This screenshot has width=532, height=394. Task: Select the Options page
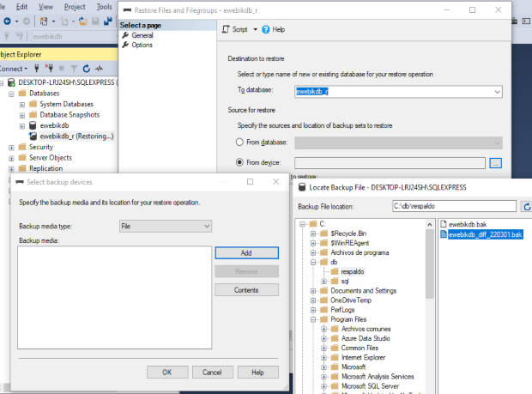[142, 45]
